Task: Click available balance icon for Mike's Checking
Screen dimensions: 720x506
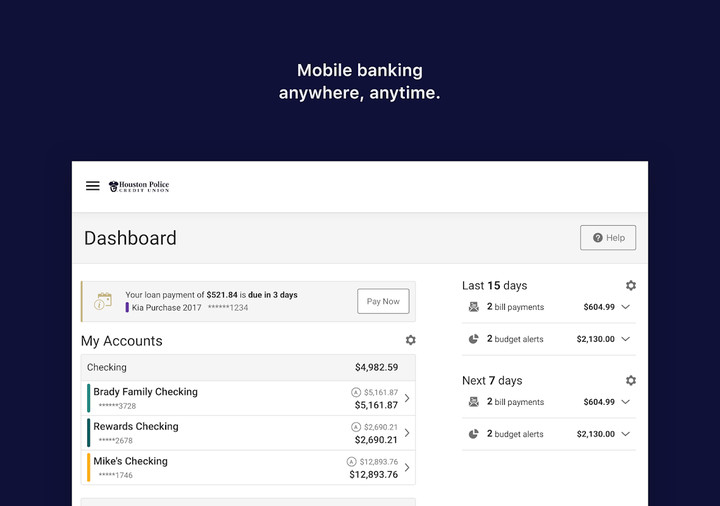Action: tap(352, 461)
